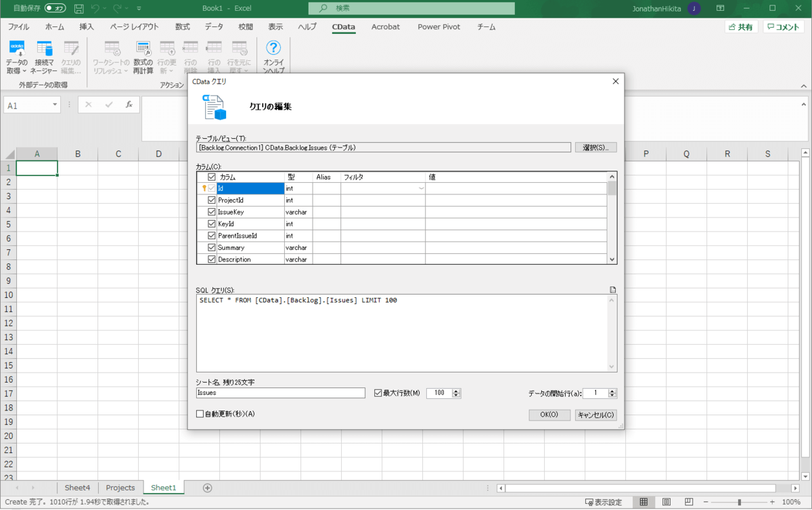Enable the 自動更新 auto-refresh checkbox
The width and height of the screenshot is (812, 510).
(200, 414)
